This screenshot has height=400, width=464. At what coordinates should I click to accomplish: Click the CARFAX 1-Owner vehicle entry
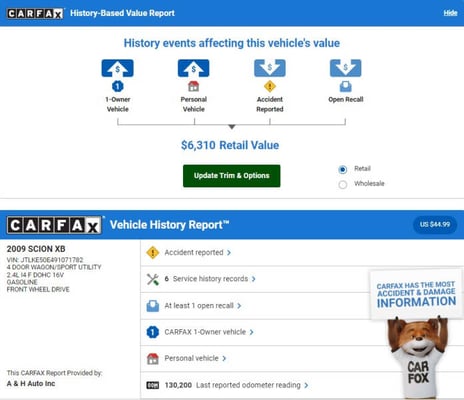tap(209, 332)
